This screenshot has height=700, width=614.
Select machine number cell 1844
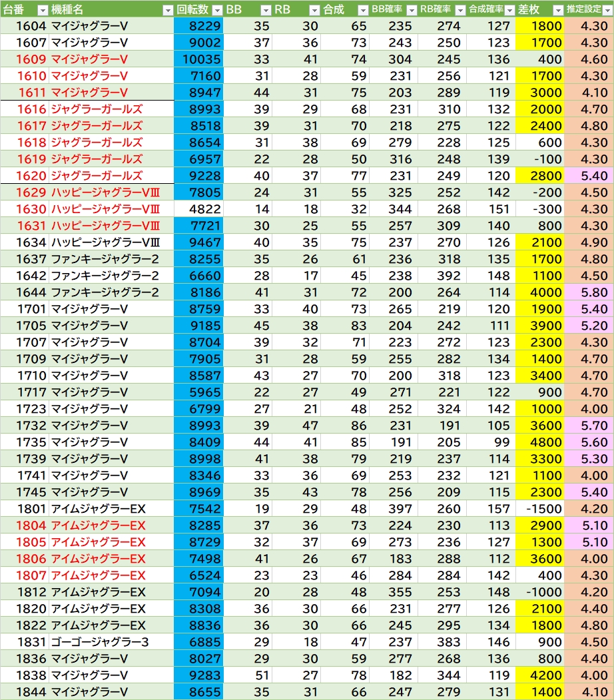tap(25, 691)
